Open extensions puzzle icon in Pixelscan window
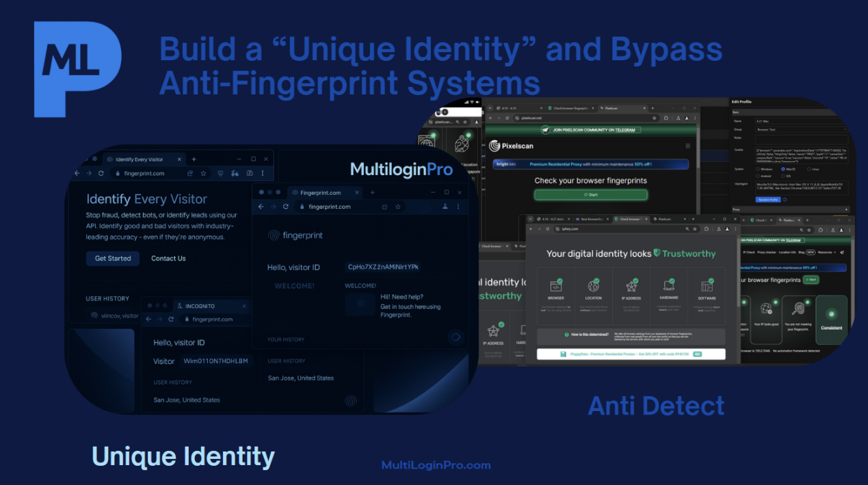This screenshot has width=868, height=485. click(666, 118)
